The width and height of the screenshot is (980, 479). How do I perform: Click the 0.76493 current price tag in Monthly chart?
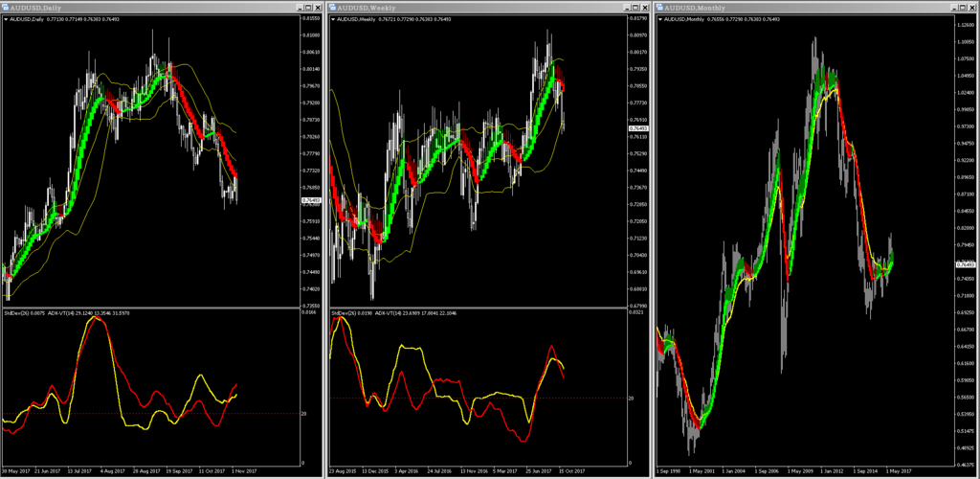coord(965,264)
